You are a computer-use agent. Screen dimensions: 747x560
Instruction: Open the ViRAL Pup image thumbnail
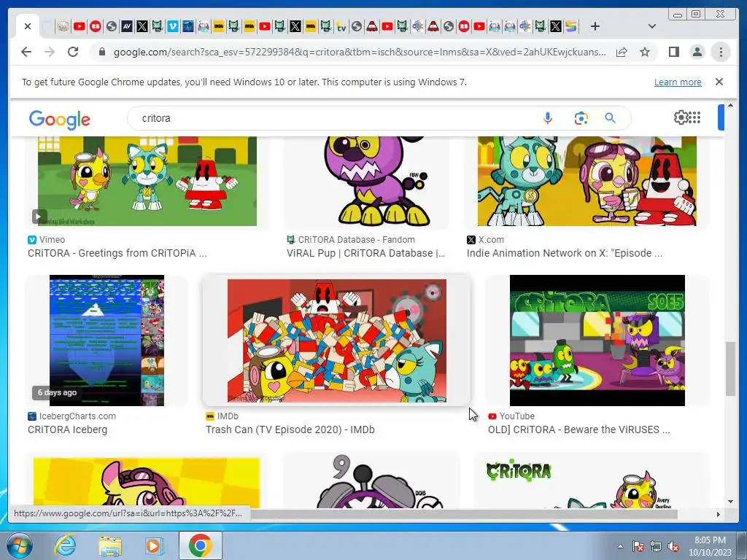click(x=366, y=182)
